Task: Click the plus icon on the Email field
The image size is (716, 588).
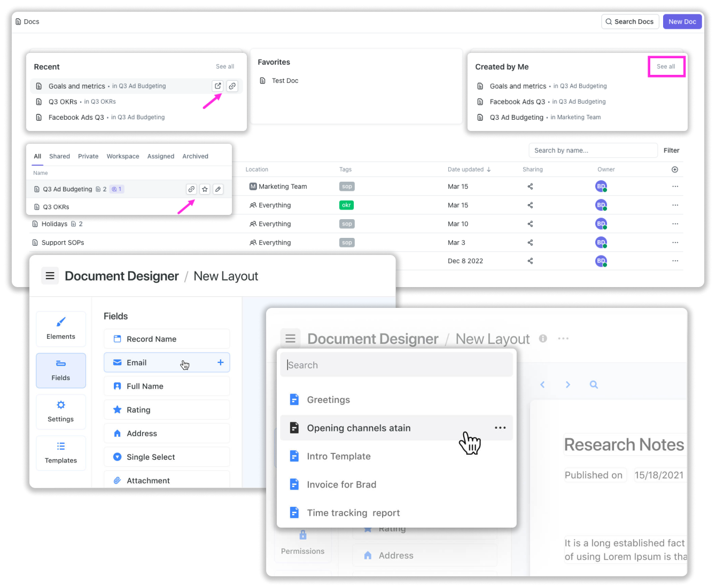Action: click(x=220, y=362)
